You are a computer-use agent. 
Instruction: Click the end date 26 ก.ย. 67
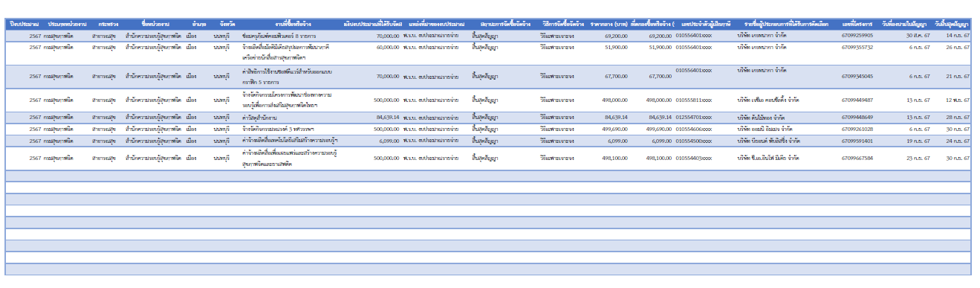pos(958,48)
